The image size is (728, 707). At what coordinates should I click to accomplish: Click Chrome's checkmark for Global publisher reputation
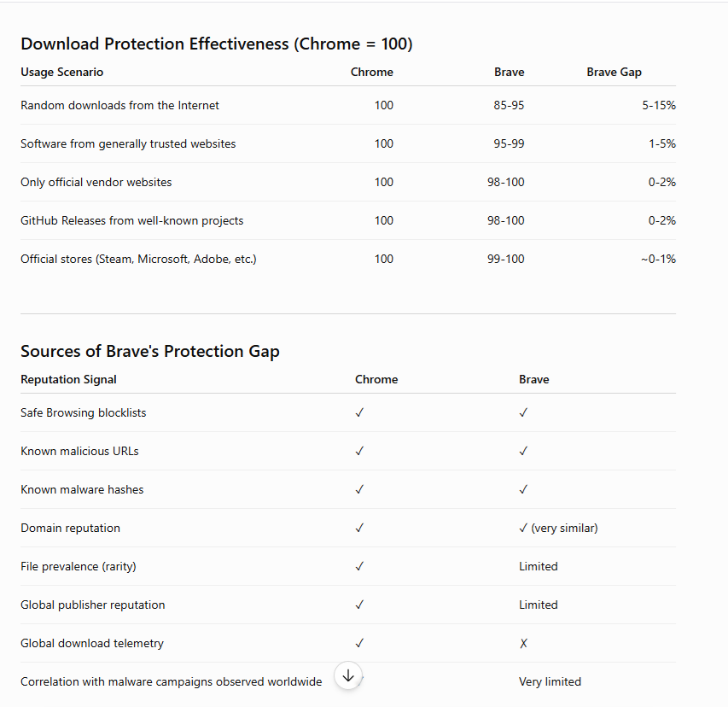click(359, 605)
